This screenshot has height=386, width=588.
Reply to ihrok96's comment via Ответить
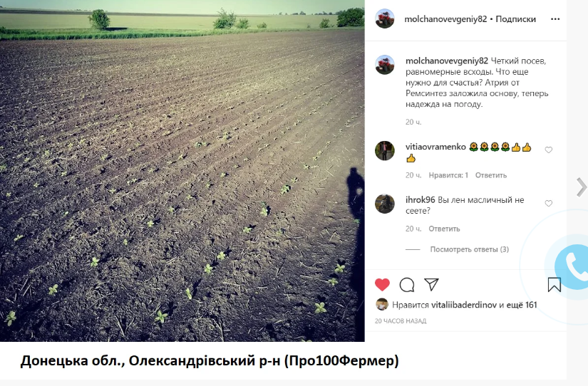coord(444,229)
